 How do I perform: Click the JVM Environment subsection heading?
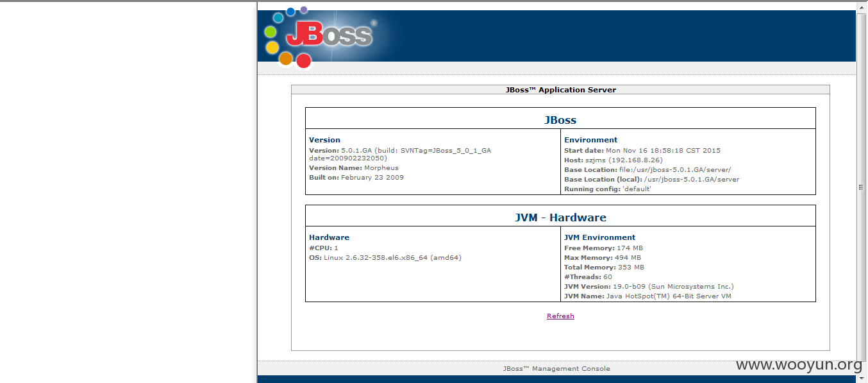pyautogui.click(x=599, y=237)
